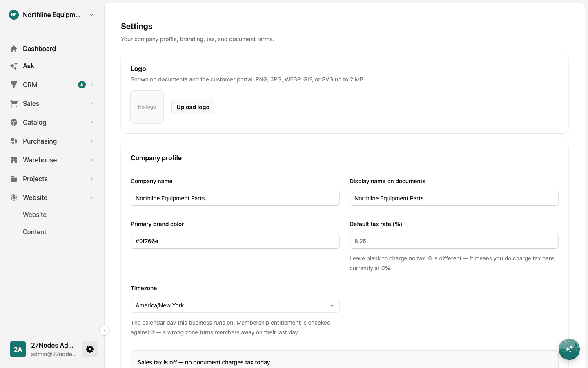Click the 2A user avatar
The image size is (588, 368).
tap(18, 349)
